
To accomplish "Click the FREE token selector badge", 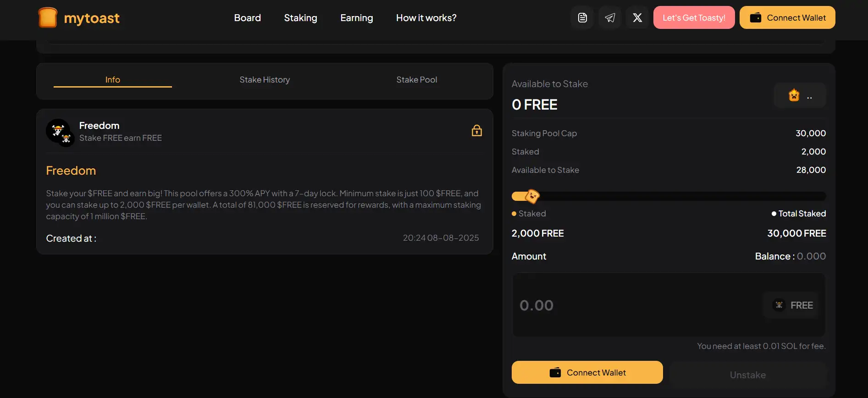I will (x=793, y=305).
